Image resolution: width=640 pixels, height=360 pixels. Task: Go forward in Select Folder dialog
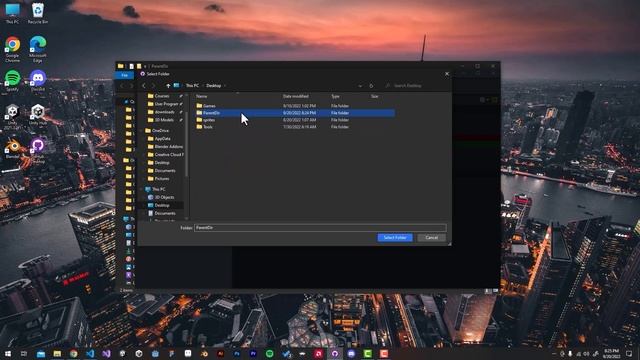[x=153, y=86]
